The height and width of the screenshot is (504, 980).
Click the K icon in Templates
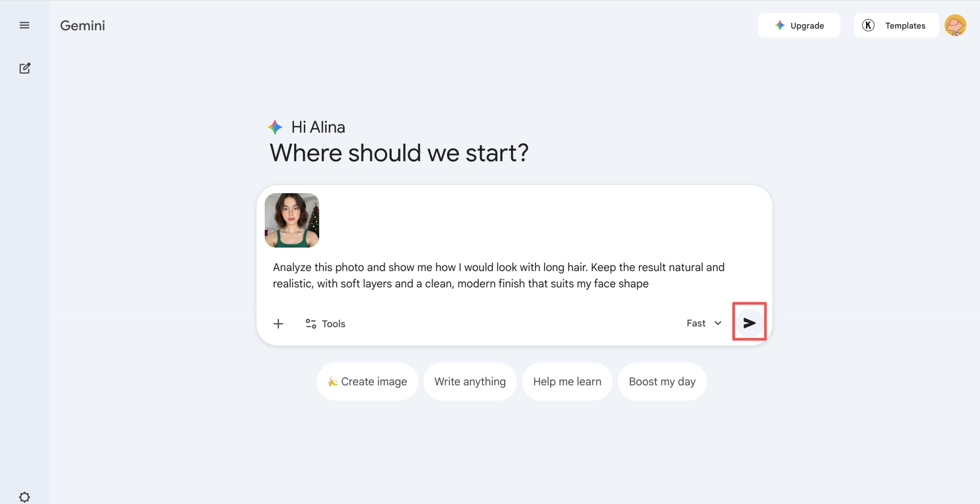pos(868,25)
